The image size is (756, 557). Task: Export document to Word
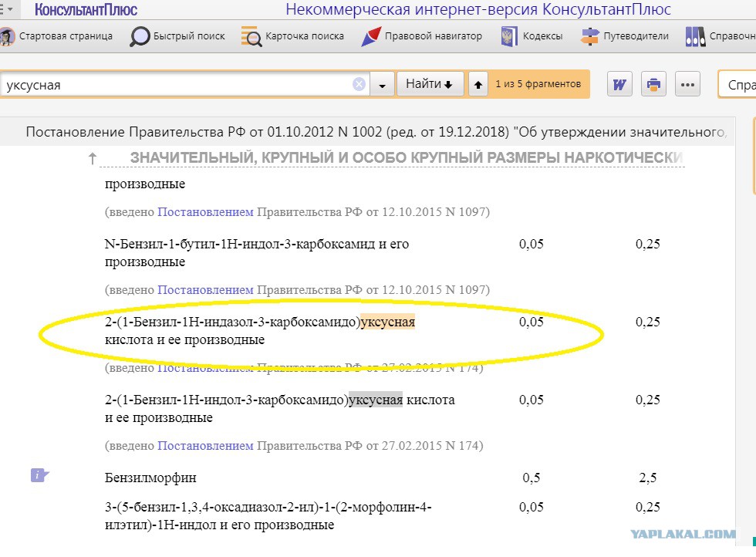coord(619,85)
